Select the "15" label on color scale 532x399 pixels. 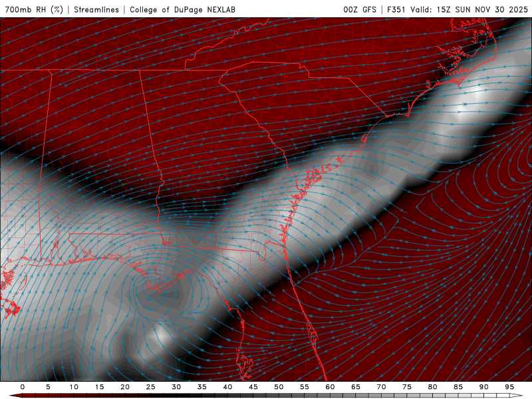(99, 387)
